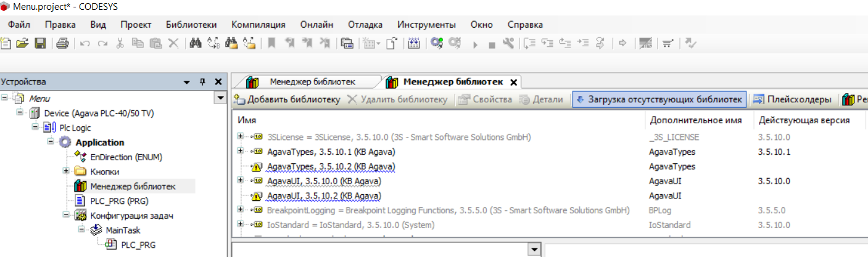Pin the Устройства panel with pushpin

[202, 82]
